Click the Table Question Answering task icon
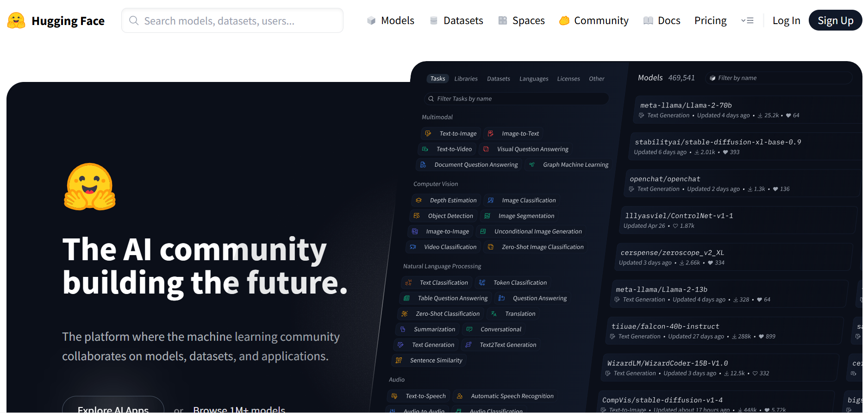The height and width of the screenshot is (413, 868). click(x=406, y=298)
